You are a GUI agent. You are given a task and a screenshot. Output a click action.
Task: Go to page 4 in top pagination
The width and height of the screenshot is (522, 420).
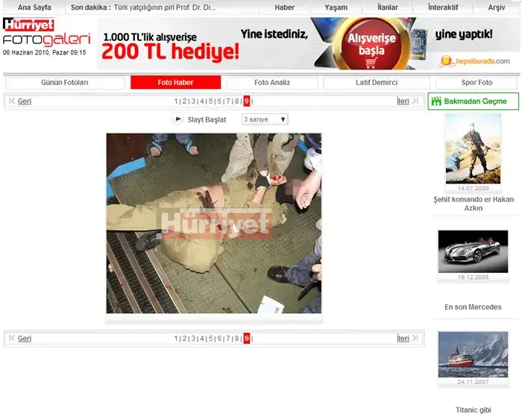coord(202,101)
